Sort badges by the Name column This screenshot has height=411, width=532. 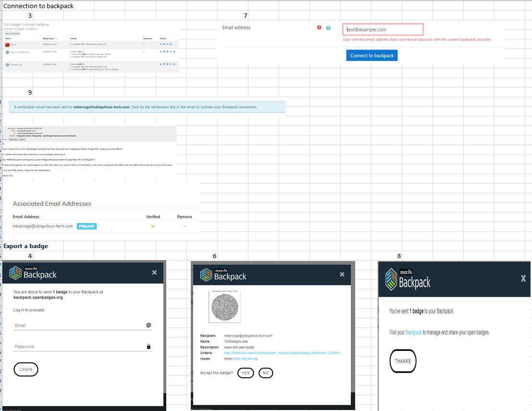(x=8, y=38)
